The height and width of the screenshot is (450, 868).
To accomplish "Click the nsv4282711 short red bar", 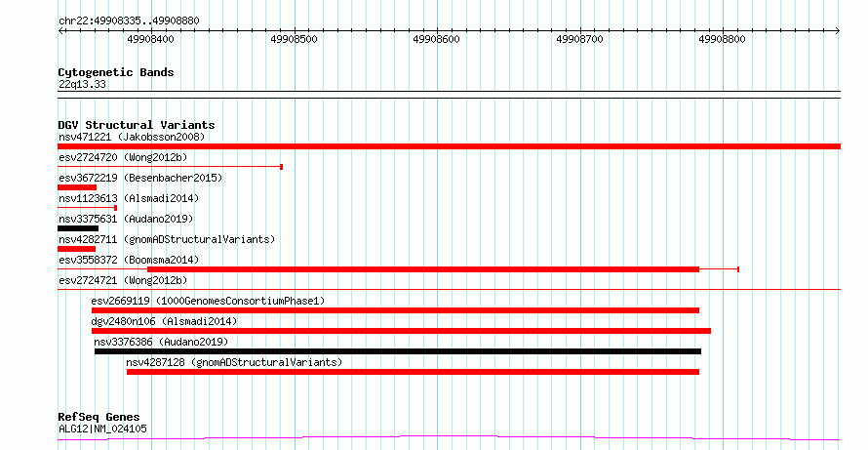I will (76, 249).
